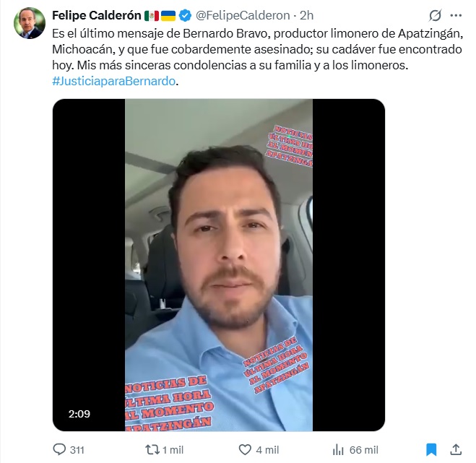
Task: Click the Grok explain icon
Action: click(435, 15)
